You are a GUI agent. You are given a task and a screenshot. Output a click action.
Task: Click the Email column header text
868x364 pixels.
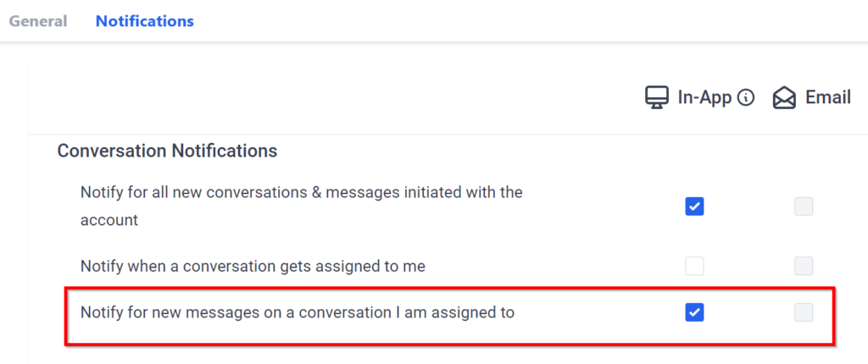pos(827,98)
